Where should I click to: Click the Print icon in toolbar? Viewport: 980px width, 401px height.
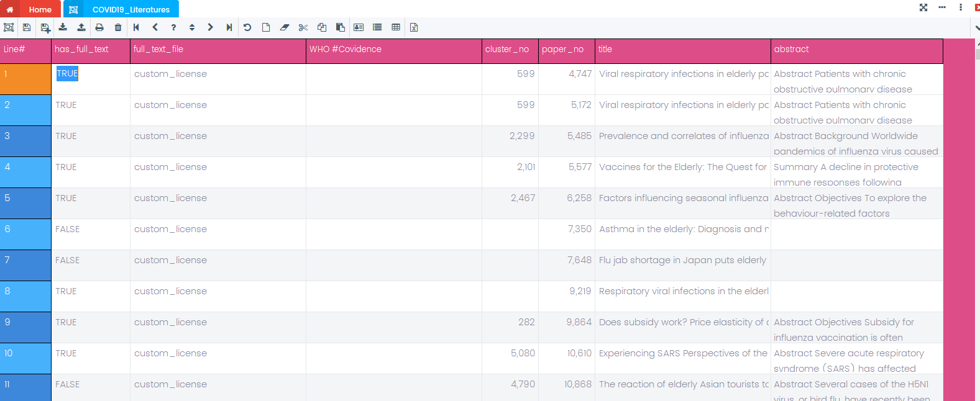click(99, 27)
